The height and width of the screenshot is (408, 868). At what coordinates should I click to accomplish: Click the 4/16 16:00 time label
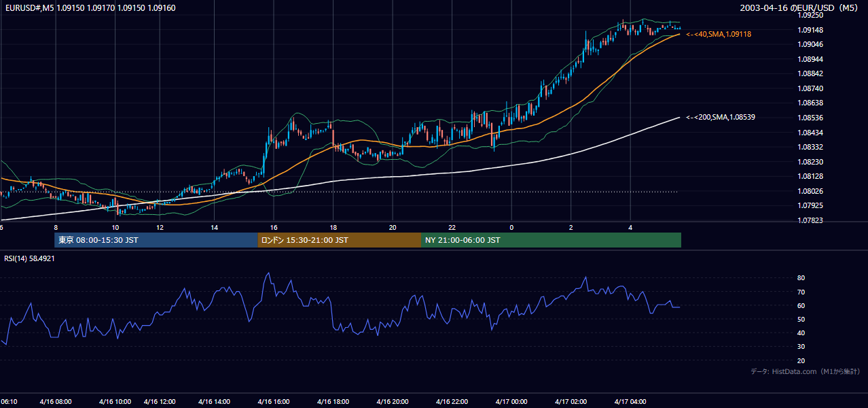[x=273, y=401]
